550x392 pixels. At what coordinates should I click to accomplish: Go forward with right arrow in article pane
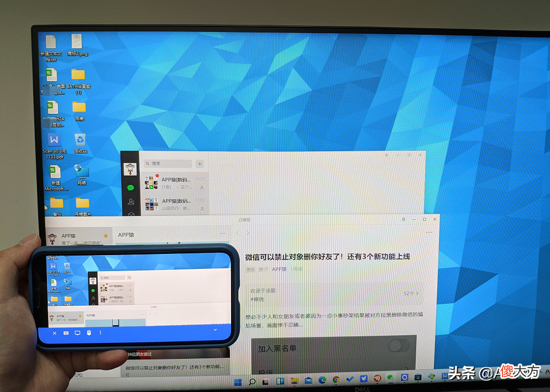tap(248, 232)
